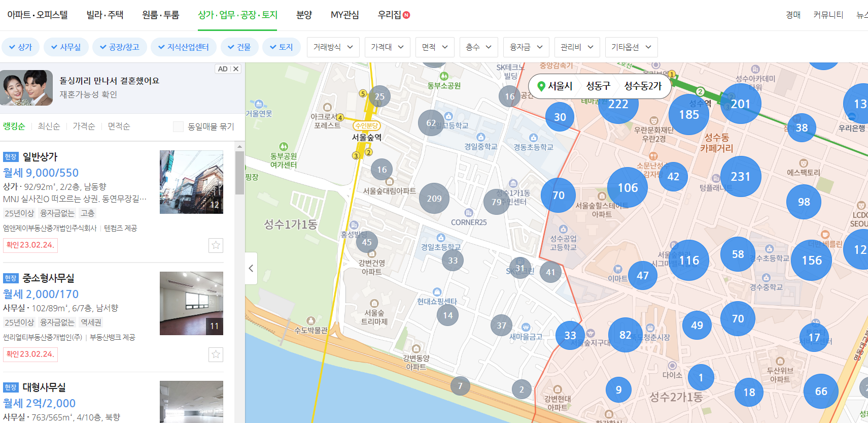Toggle the 공장/창고 filter chip

click(x=120, y=47)
